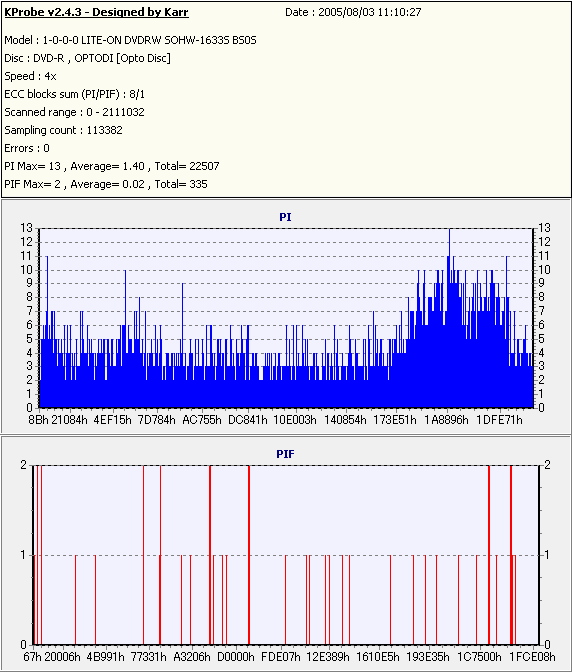This screenshot has height=672, width=572.
Task: Click the PIF spike near 1C7500h
Action: [x=489, y=555]
